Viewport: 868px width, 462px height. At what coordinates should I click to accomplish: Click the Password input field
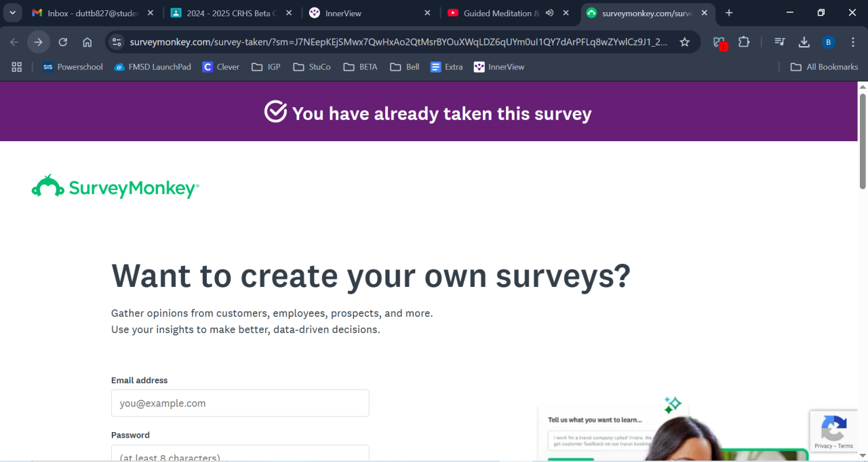(240, 453)
